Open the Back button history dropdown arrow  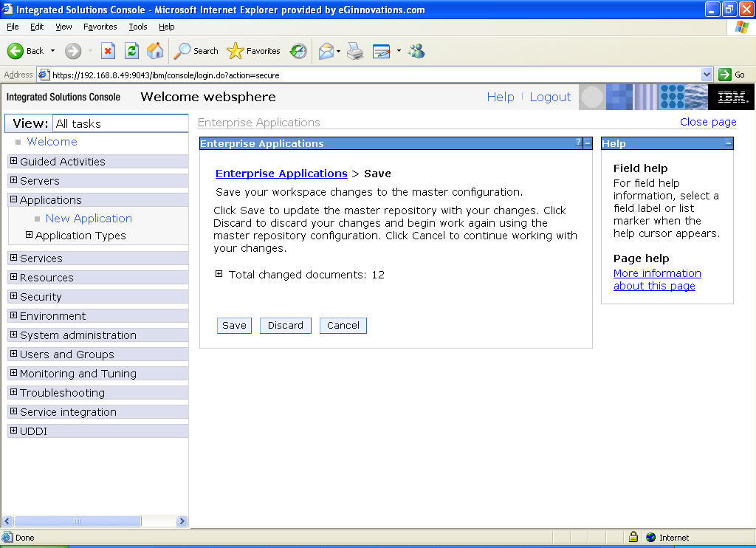click(x=52, y=51)
